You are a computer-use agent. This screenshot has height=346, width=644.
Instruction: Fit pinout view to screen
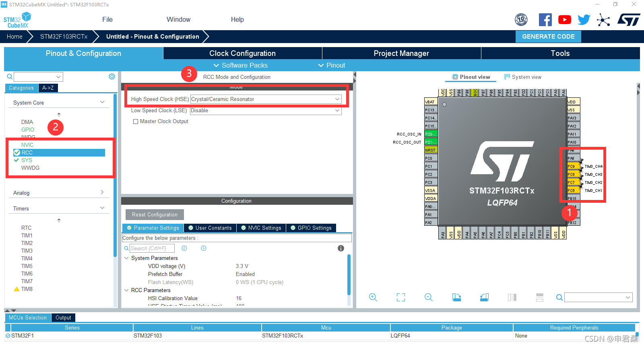pos(401,297)
